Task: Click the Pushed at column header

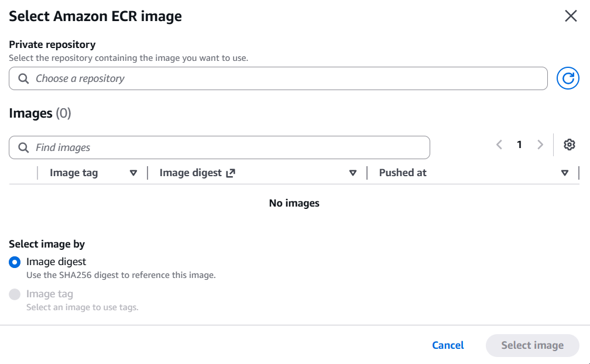Action: tap(403, 173)
